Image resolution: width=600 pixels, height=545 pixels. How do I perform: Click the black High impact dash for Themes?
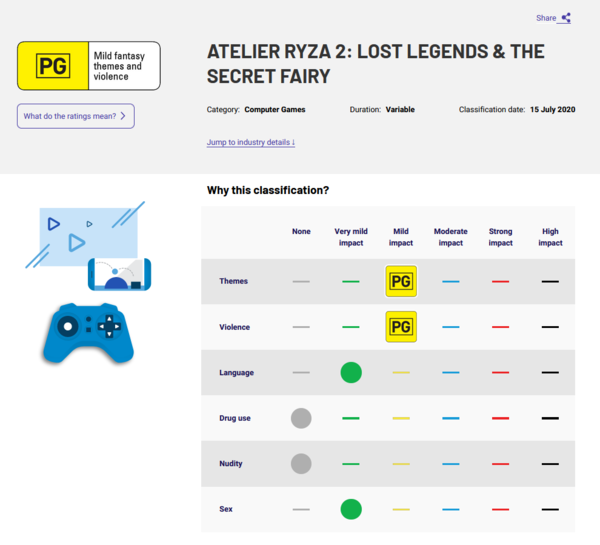tap(550, 282)
